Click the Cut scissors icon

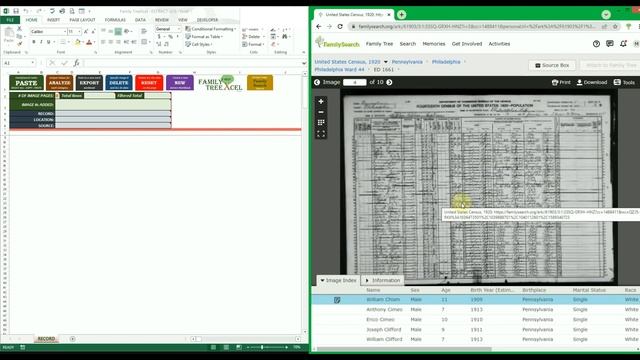[x=19, y=29]
